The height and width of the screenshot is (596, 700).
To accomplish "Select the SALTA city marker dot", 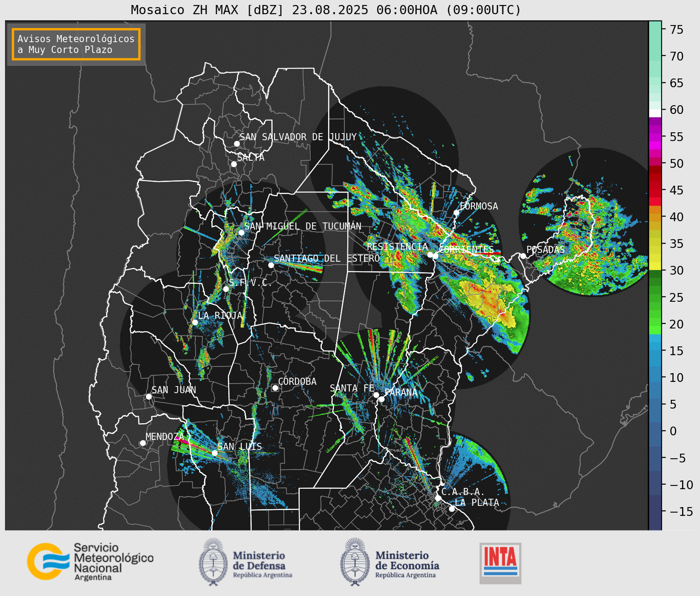I will 234,164.
